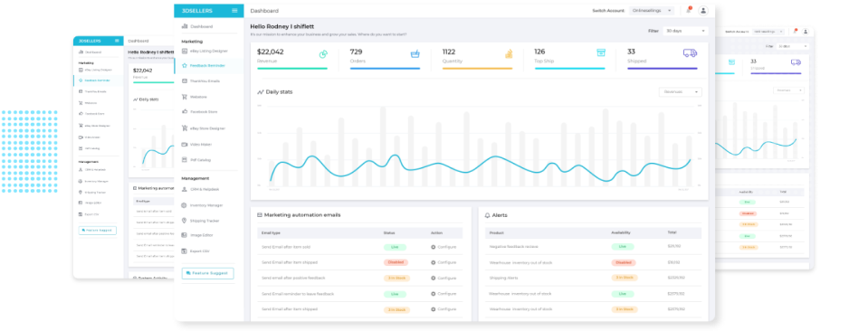Click the orange Quantity progress bar
Viewport: 868px width, 331px height.
tap(477, 69)
